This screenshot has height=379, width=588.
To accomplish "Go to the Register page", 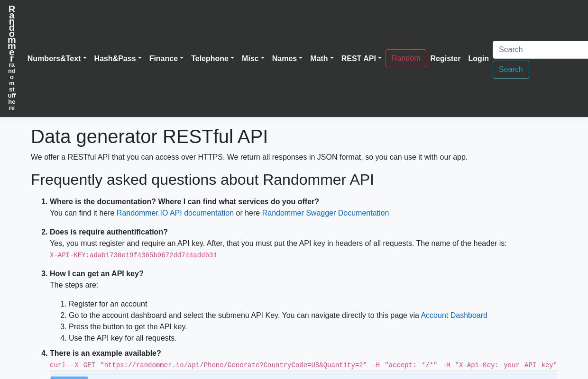I will (445, 58).
